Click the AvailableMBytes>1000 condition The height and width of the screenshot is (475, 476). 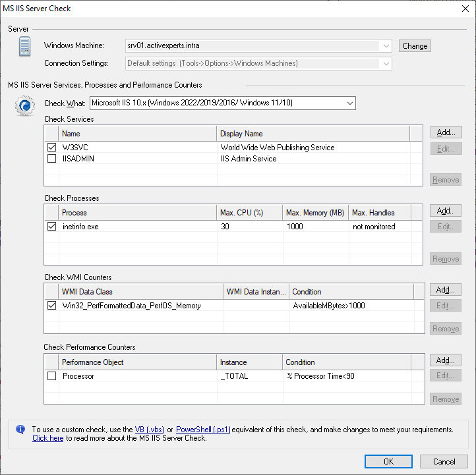[x=329, y=306]
